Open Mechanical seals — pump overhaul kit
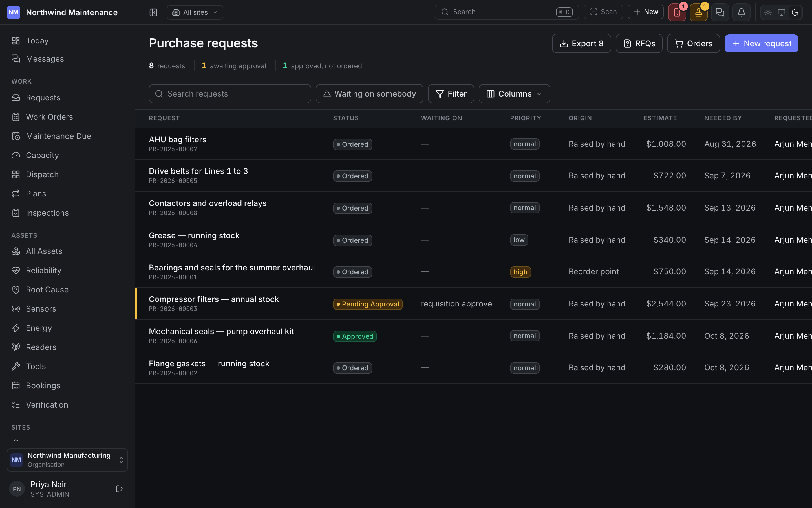The height and width of the screenshot is (508, 812). [221, 332]
